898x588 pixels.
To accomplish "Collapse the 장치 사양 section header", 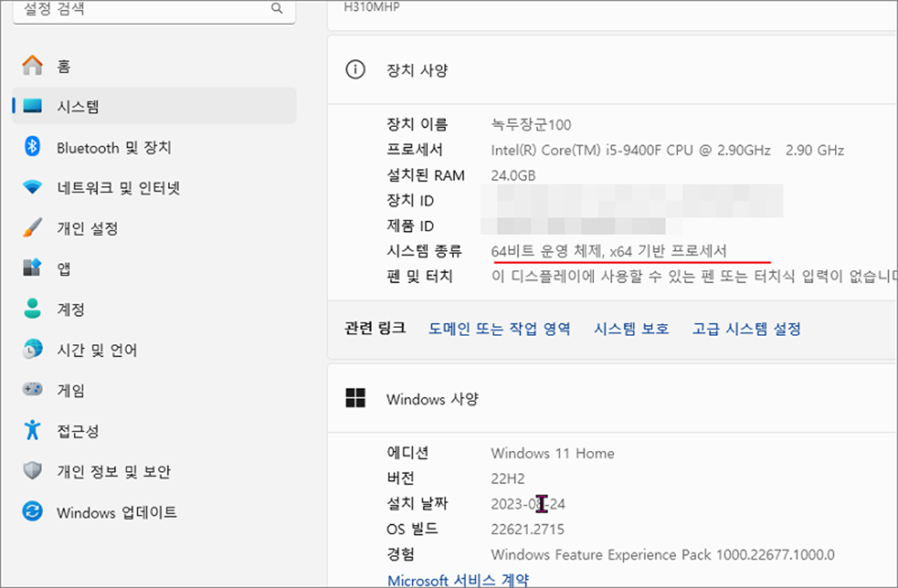I will [x=612, y=70].
